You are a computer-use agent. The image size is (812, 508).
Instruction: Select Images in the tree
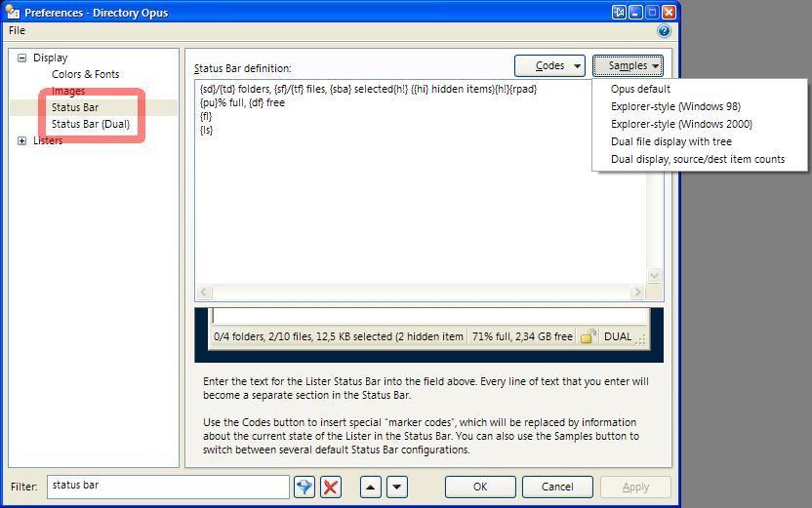coord(68,91)
